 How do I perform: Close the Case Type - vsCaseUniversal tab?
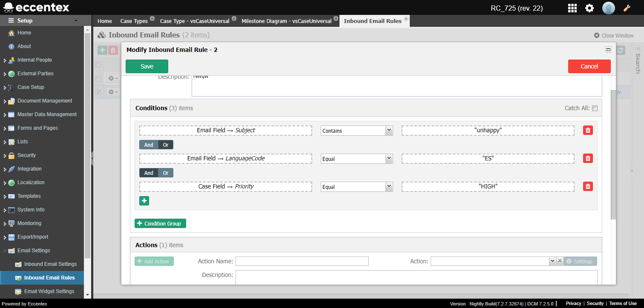[x=234, y=19]
